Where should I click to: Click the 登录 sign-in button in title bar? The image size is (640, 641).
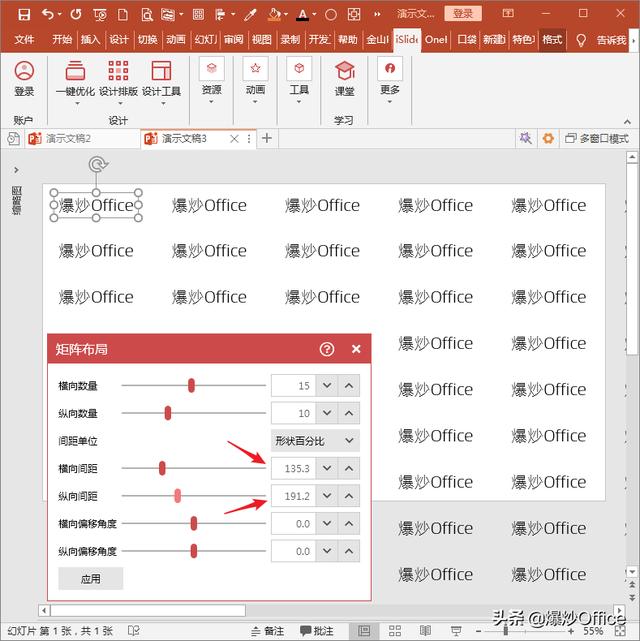463,14
